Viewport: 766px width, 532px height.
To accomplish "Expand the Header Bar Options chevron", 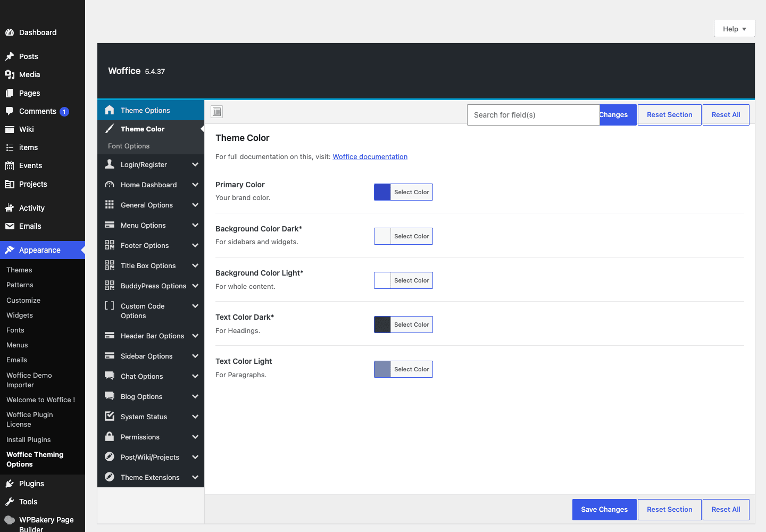I will (x=195, y=336).
